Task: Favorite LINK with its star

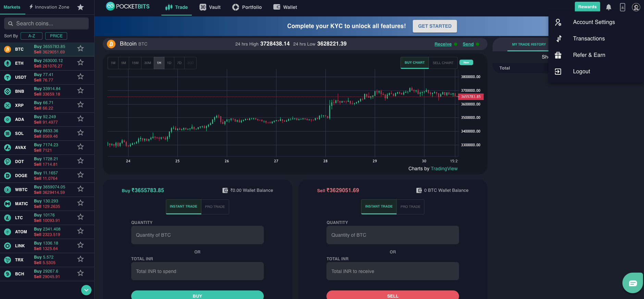Action: pyautogui.click(x=80, y=245)
